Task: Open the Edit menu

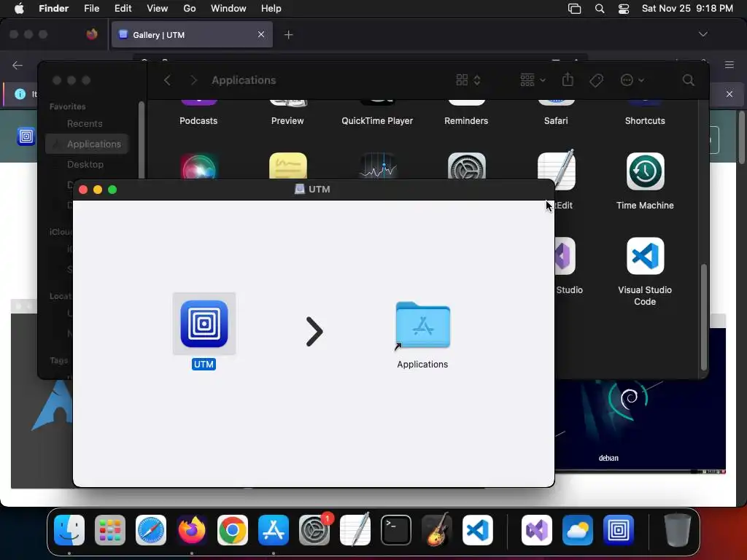Action: tap(123, 9)
